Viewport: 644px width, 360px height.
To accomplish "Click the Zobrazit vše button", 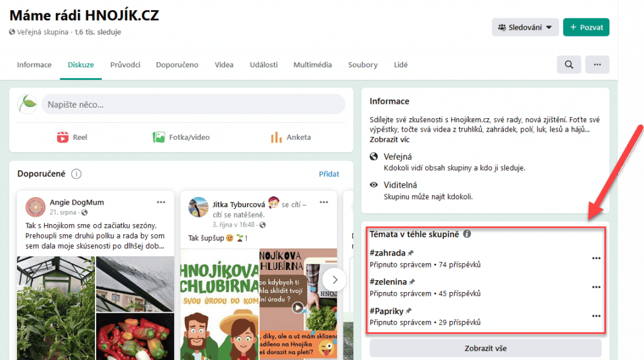I will click(x=485, y=348).
